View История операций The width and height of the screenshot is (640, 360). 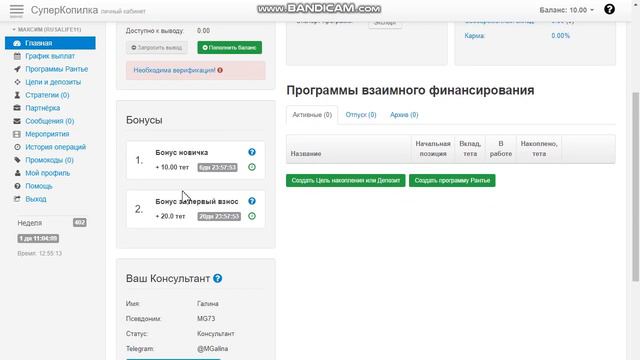(x=56, y=147)
